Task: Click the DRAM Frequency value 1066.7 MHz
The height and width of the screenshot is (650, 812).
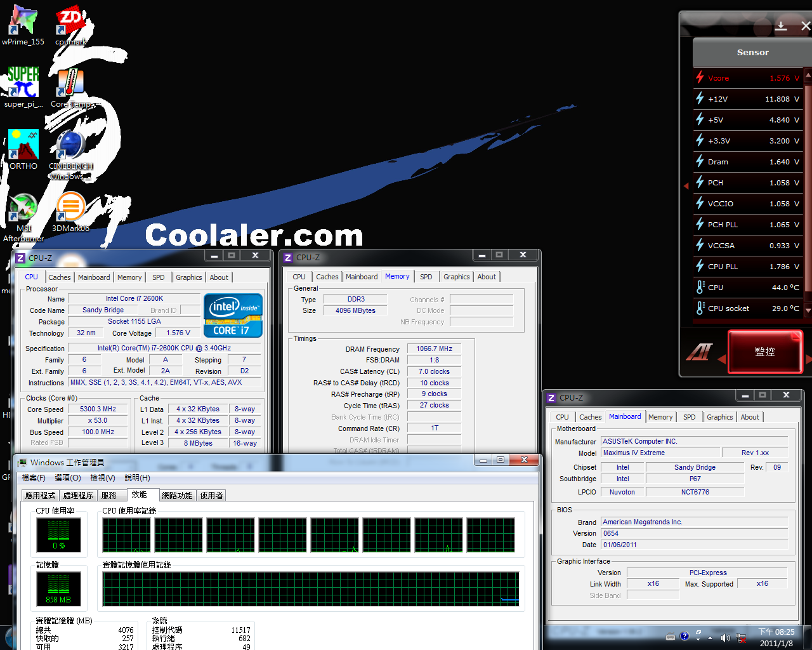Action: tap(434, 348)
